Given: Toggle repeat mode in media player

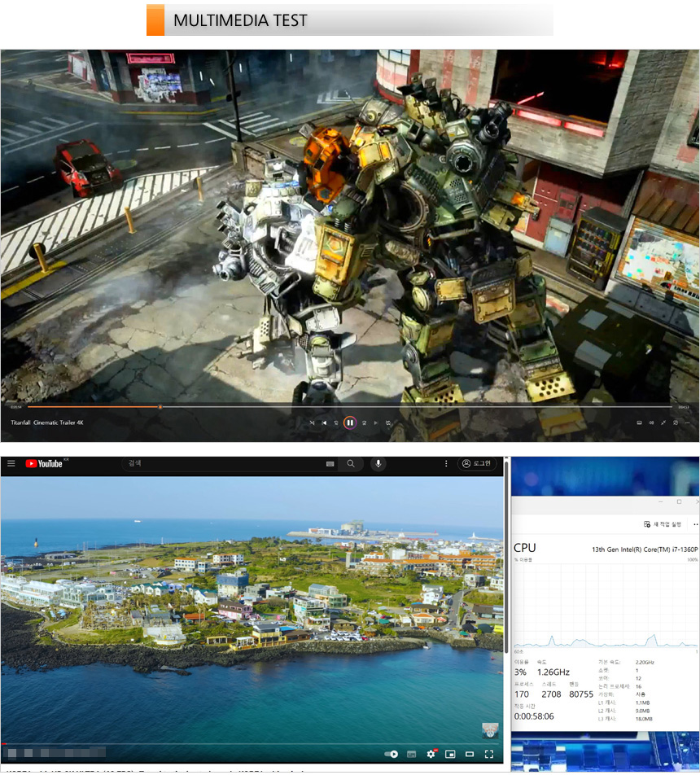Looking at the screenshot, I should tap(388, 423).
